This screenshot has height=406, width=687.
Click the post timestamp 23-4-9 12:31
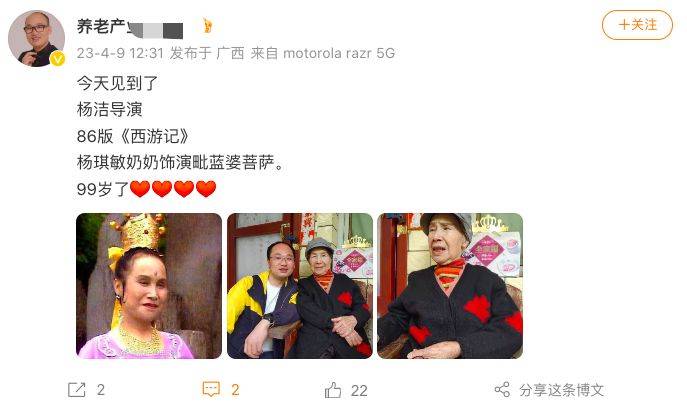pos(120,53)
